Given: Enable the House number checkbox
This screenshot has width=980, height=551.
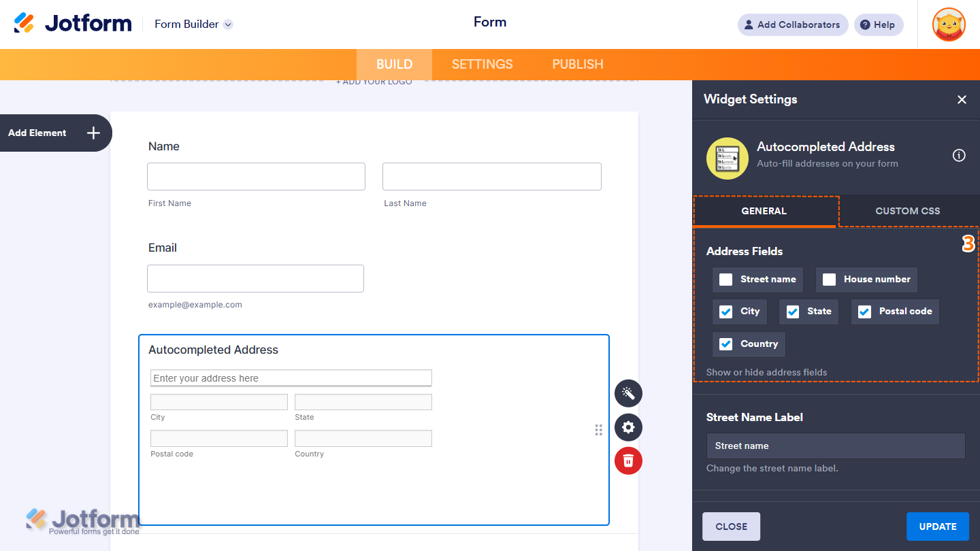Looking at the screenshot, I should point(829,280).
